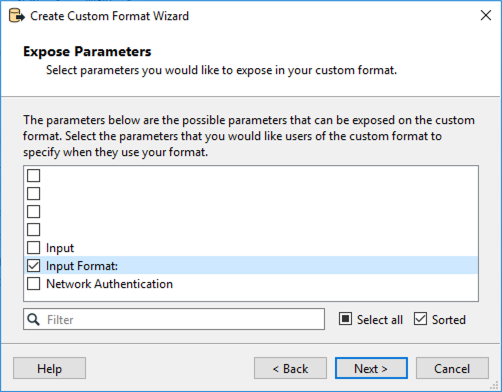Check the first unlabeled checkbox in the parameter list
Viewport: 502px width, 392px height.
click(x=34, y=175)
